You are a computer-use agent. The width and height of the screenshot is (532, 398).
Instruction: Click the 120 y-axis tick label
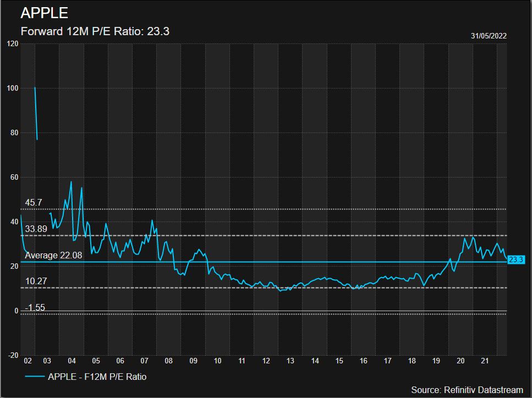12,43
